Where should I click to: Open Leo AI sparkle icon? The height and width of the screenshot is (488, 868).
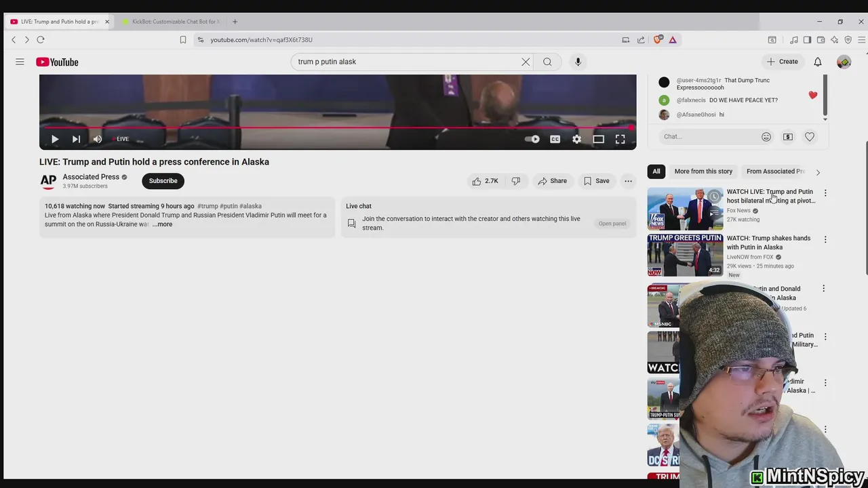(834, 40)
